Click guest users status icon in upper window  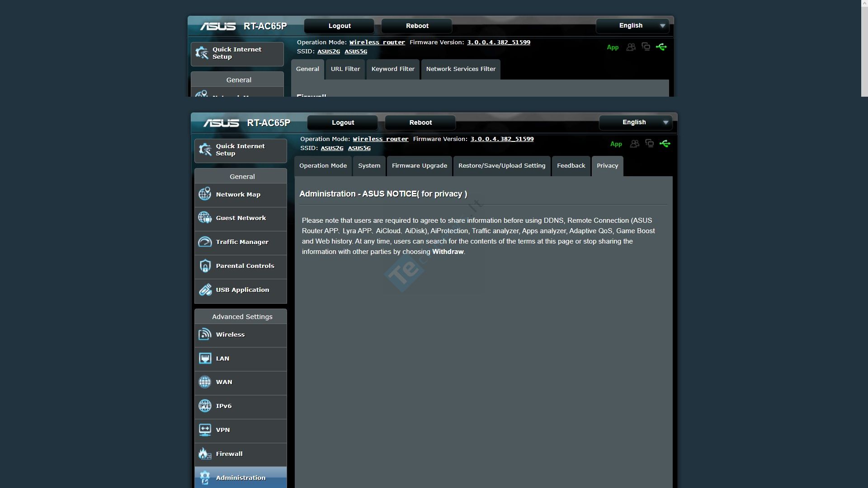point(631,47)
